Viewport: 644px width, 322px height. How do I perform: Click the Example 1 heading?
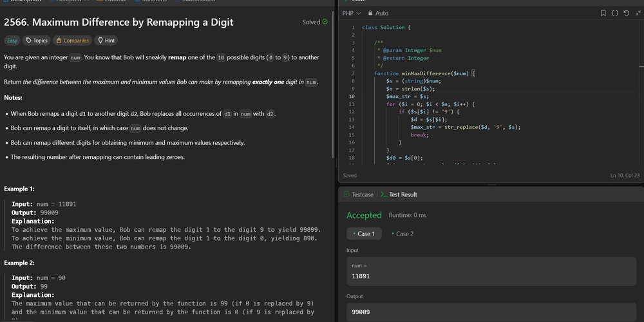coord(19,189)
